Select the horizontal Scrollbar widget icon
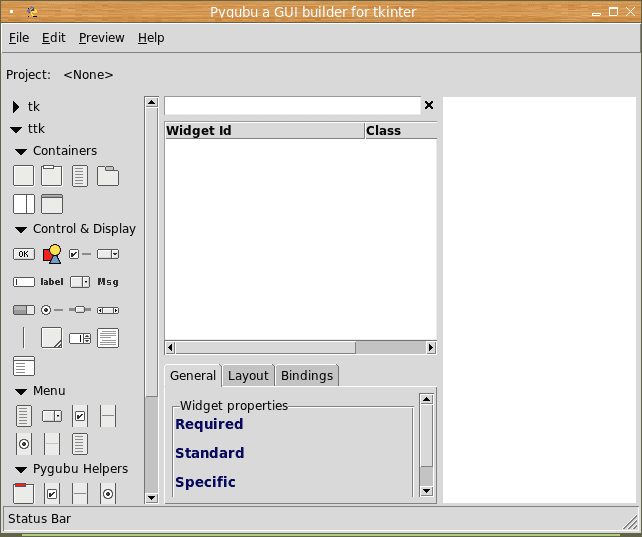 tap(108, 310)
